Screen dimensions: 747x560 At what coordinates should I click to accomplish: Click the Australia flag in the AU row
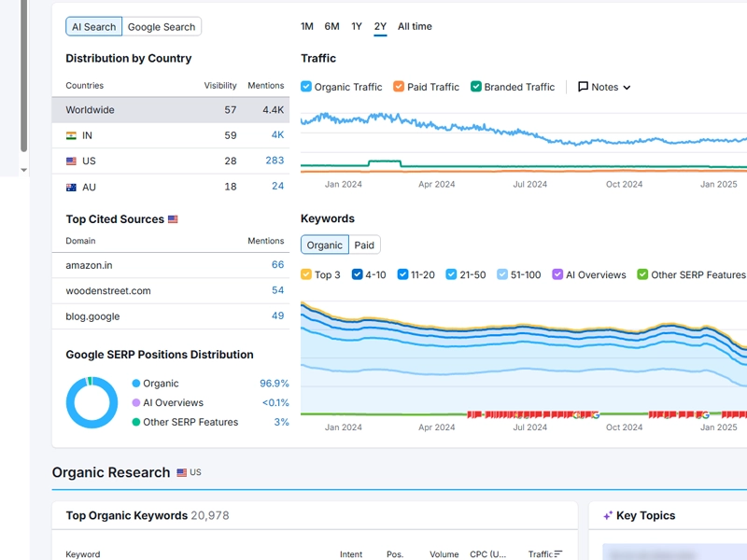pyautogui.click(x=72, y=187)
